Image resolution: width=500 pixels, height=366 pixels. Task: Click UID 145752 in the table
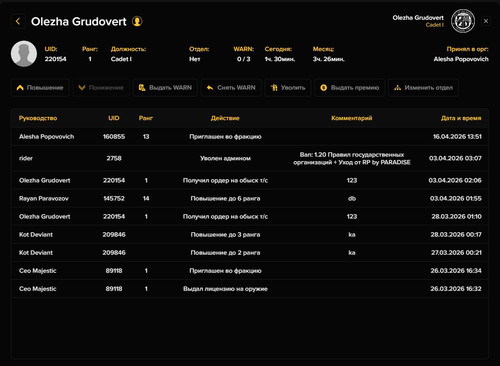point(114,198)
